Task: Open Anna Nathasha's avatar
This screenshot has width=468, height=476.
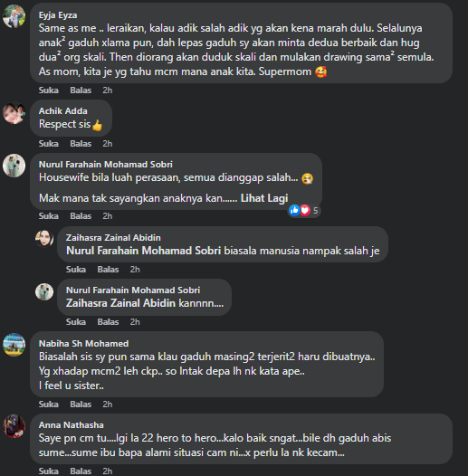Action: pos(14,426)
